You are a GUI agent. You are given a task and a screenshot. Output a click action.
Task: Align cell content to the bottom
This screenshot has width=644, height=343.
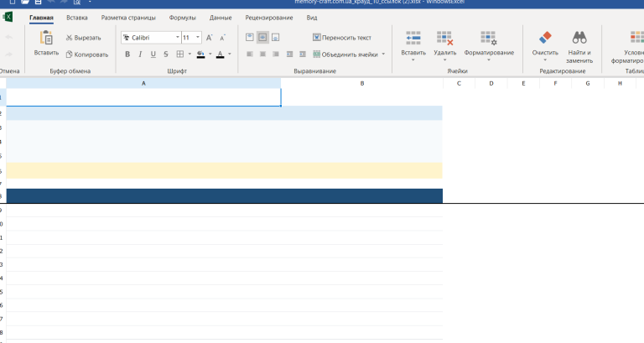click(x=276, y=38)
